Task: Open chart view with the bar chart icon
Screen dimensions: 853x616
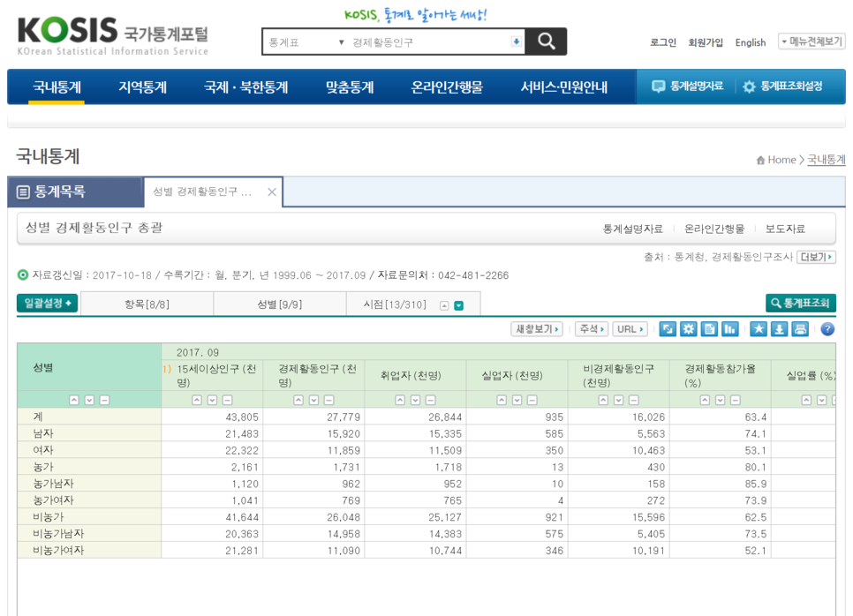Action: point(729,329)
